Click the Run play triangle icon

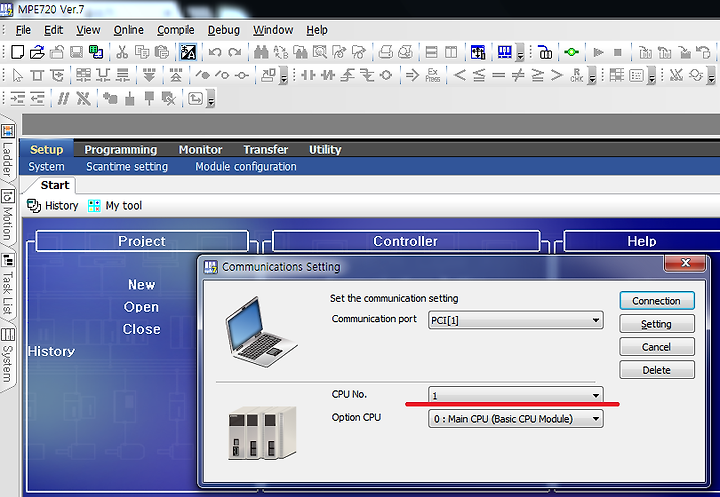tap(598, 52)
